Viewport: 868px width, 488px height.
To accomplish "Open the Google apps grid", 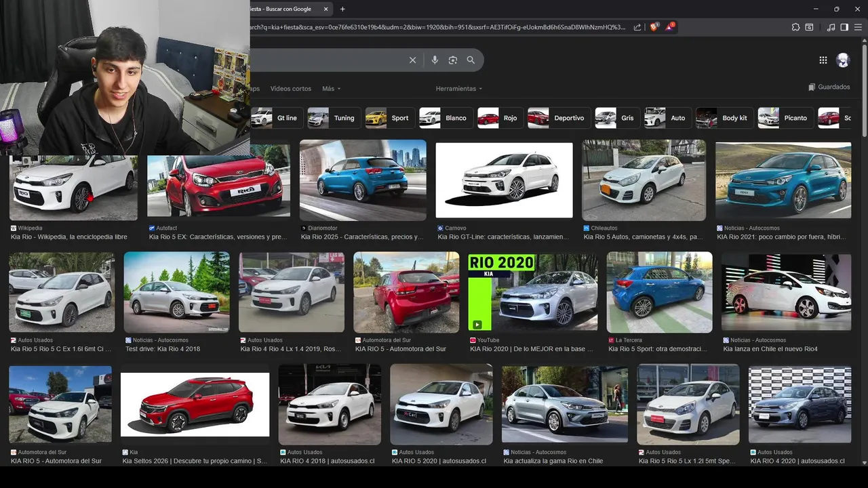I will 823,60.
